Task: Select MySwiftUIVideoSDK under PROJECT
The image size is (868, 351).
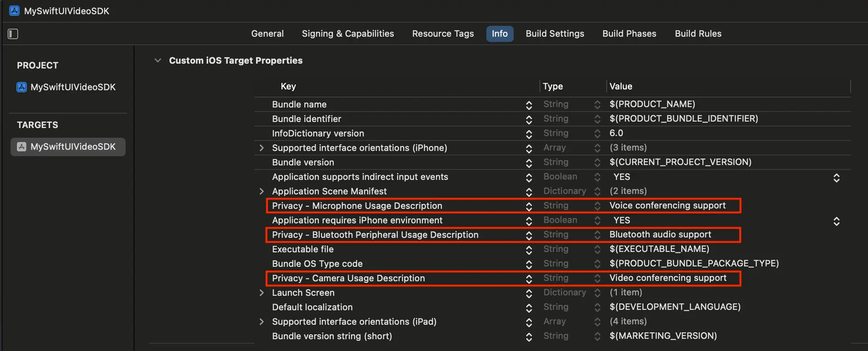Action: 72,87
